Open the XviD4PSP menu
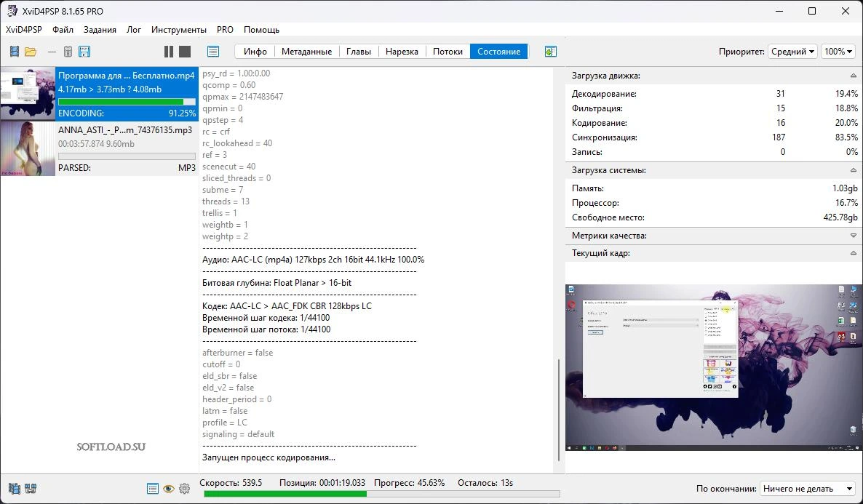 tap(24, 30)
